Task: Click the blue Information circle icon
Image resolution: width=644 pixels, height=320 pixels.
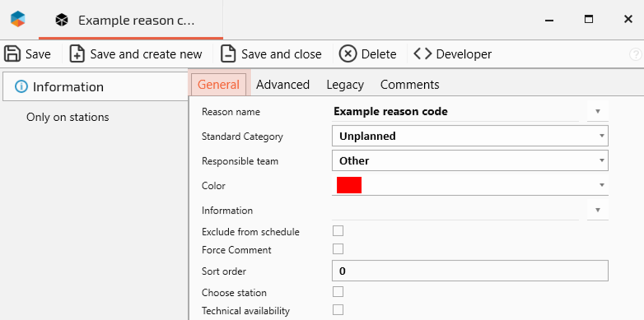Action: 21,87
